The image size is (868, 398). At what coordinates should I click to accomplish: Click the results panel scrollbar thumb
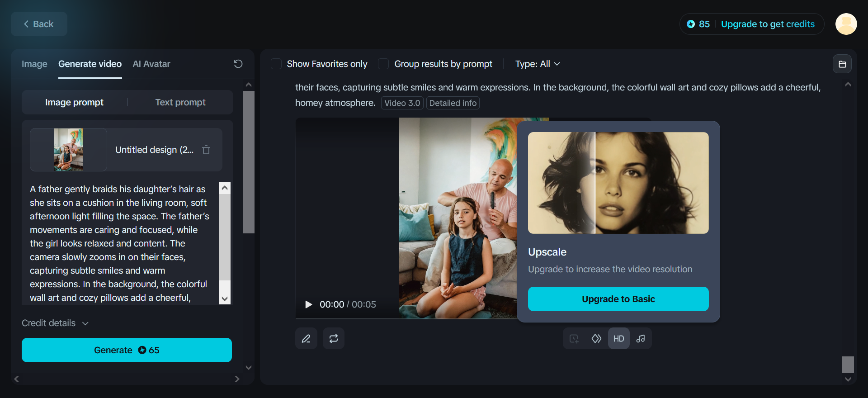[x=848, y=365]
